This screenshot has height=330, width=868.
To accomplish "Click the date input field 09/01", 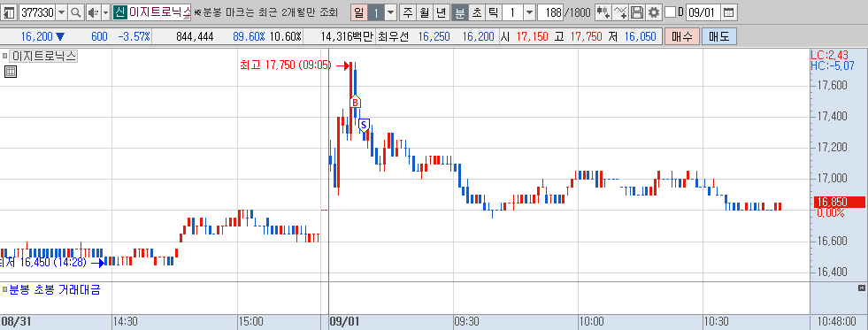I will click(703, 12).
